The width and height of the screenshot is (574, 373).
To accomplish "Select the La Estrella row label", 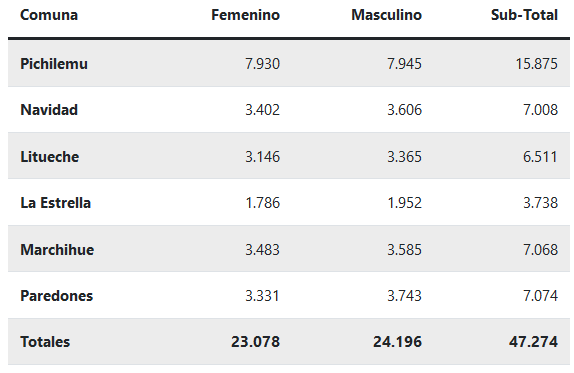I will tap(55, 203).
